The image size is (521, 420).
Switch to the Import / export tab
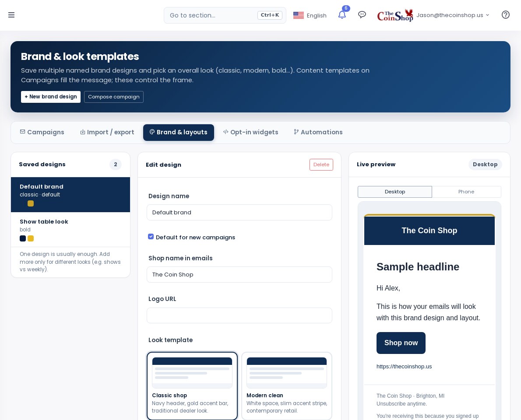pyautogui.click(x=107, y=132)
